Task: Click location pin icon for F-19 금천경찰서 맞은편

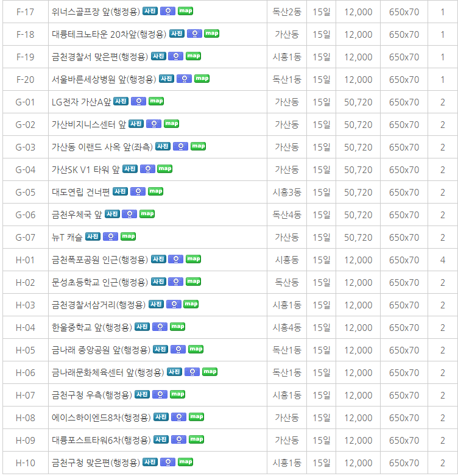Action: (x=175, y=56)
